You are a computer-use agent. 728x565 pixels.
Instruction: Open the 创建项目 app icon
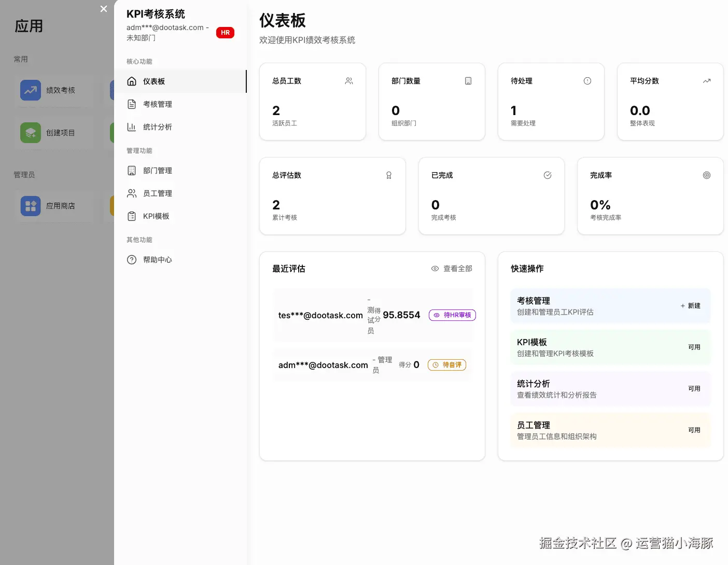pyautogui.click(x=31, y=133)
